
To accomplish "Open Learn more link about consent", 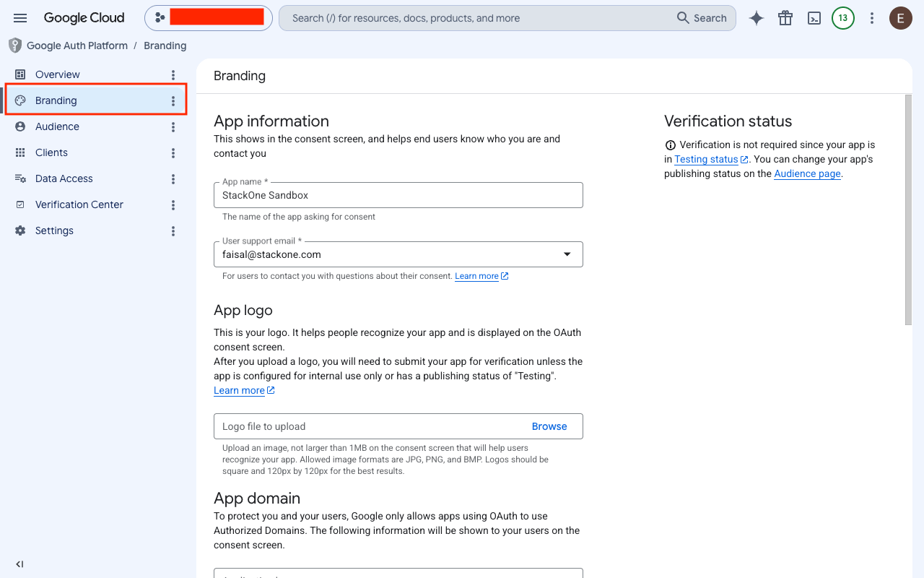I will [x=481, y=276].
